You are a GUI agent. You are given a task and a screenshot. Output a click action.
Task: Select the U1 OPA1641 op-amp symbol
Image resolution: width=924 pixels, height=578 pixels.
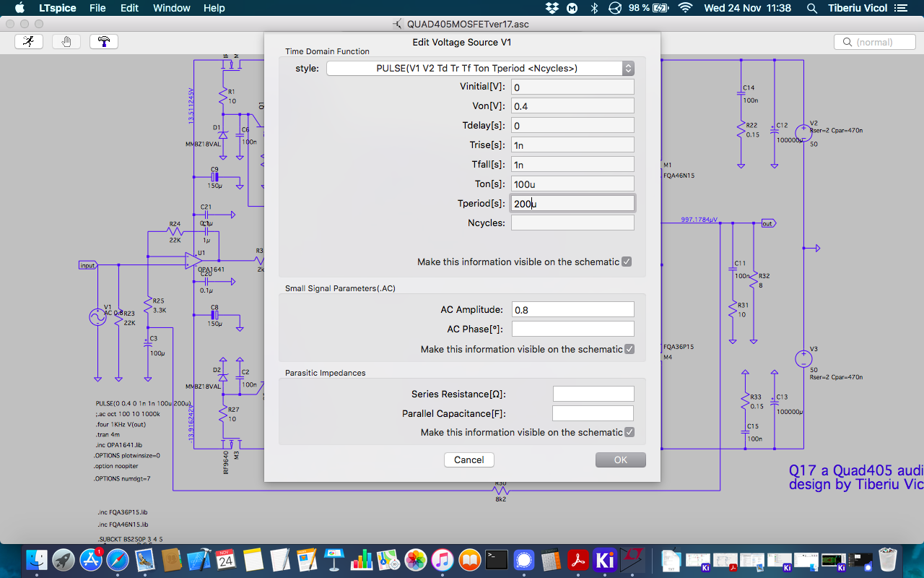pyautogui.click(x=193, y=260)
